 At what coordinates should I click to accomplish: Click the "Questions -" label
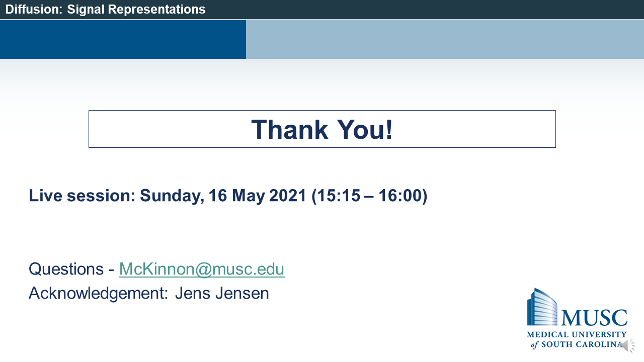(x=71, y=269)
